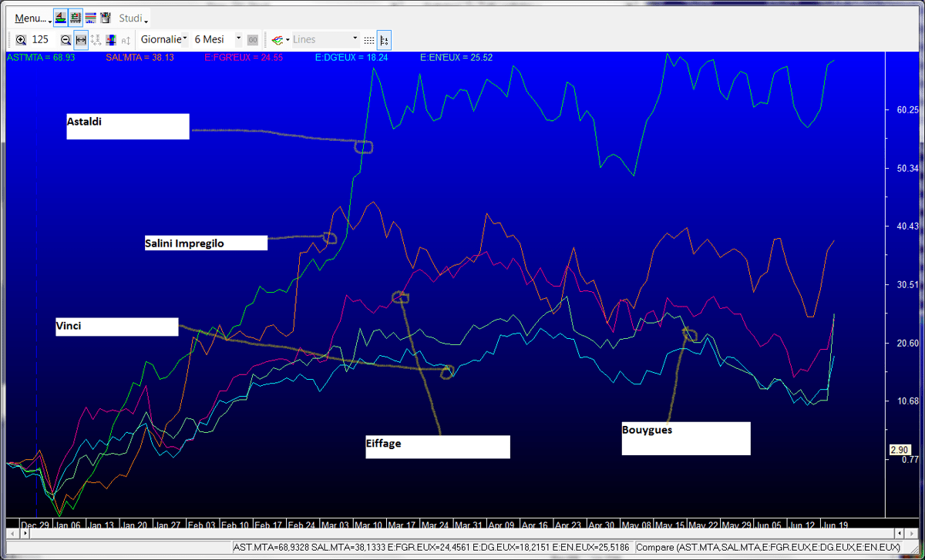Click the Feb 03 date label
Viewport: 925px width, 560px height.
tap(203, 525)
